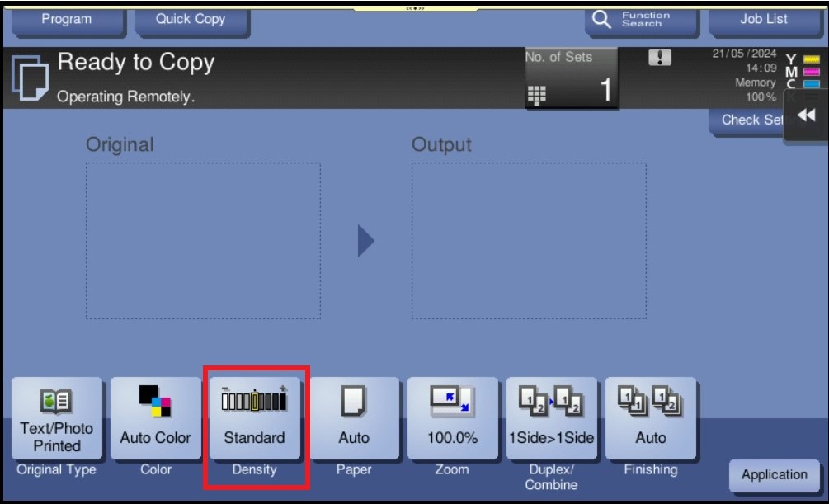Click the magnifier Function Search icon
Screen dimensions: 829x504
pyautogui.click(x=604, y=19)
